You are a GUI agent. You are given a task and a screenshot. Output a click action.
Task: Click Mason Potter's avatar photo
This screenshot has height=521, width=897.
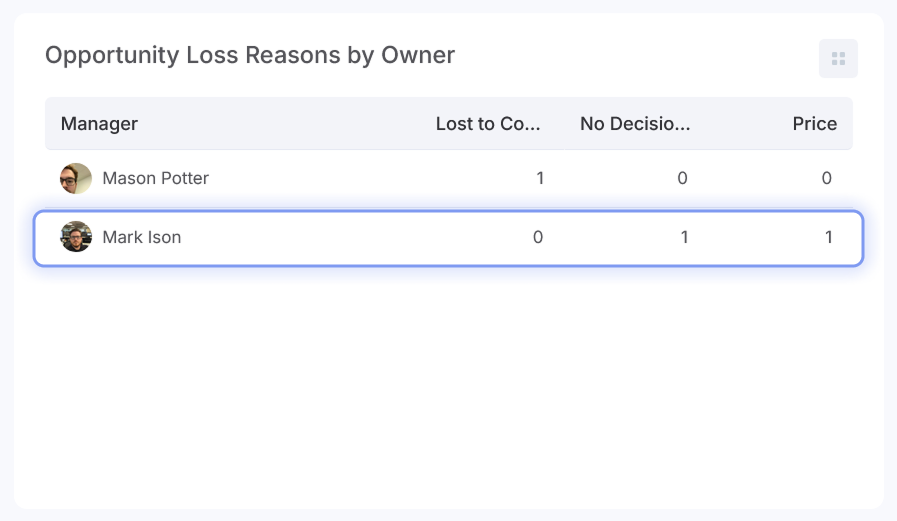pyautogui.click(x=76, y=179)
